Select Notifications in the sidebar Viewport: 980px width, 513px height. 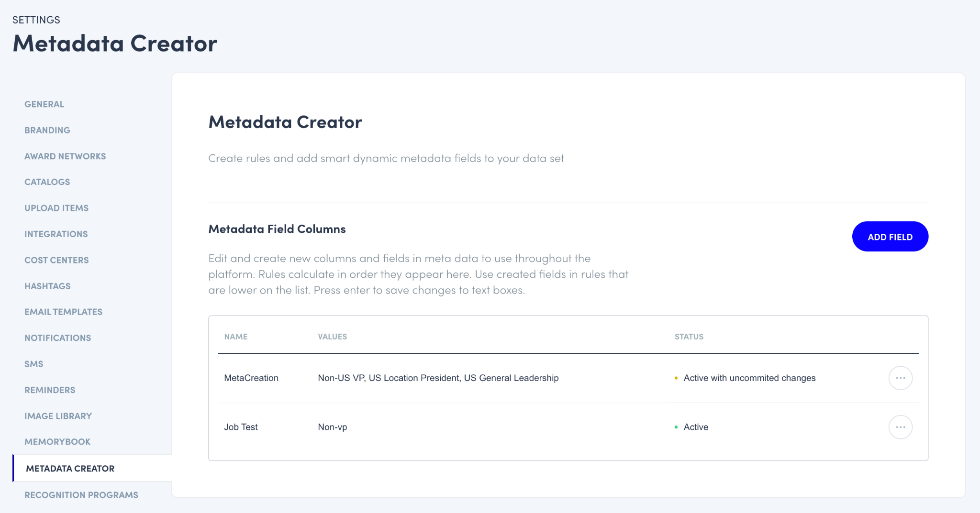click(57, 338)
